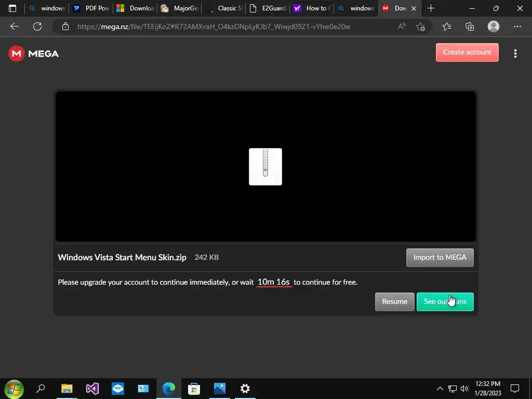Click Import to MEGA button
The image size is (532, 399).
pyautogui.click(x=440, y=258)
